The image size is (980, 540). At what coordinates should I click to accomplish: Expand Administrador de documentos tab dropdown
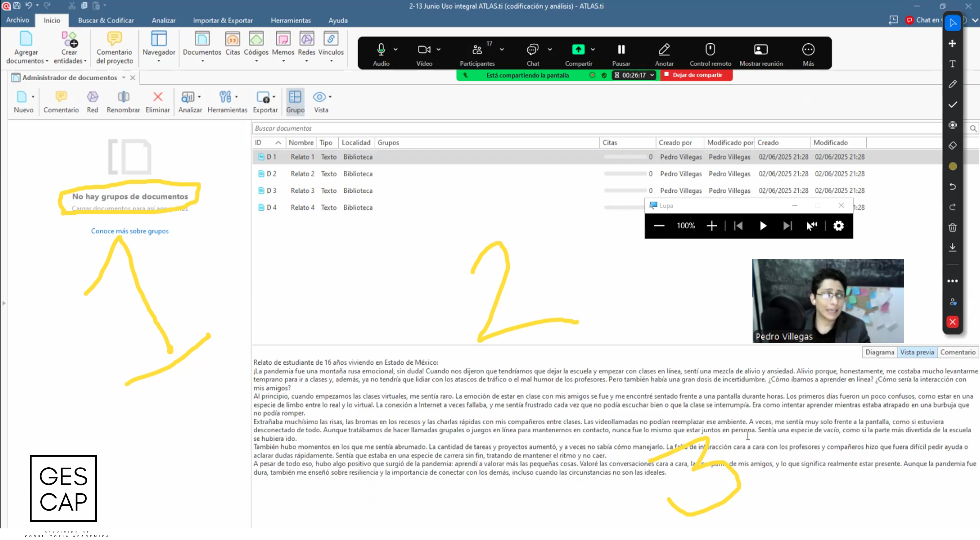point(124,77)
